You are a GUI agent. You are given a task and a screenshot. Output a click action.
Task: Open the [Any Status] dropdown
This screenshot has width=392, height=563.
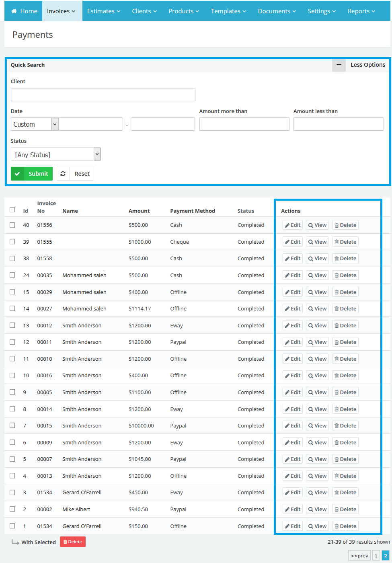tap(55, 154)
